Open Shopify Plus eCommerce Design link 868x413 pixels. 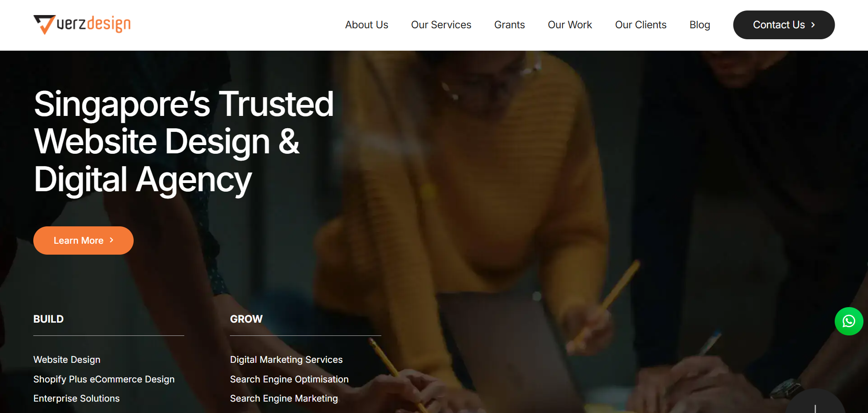coord(104,379)
